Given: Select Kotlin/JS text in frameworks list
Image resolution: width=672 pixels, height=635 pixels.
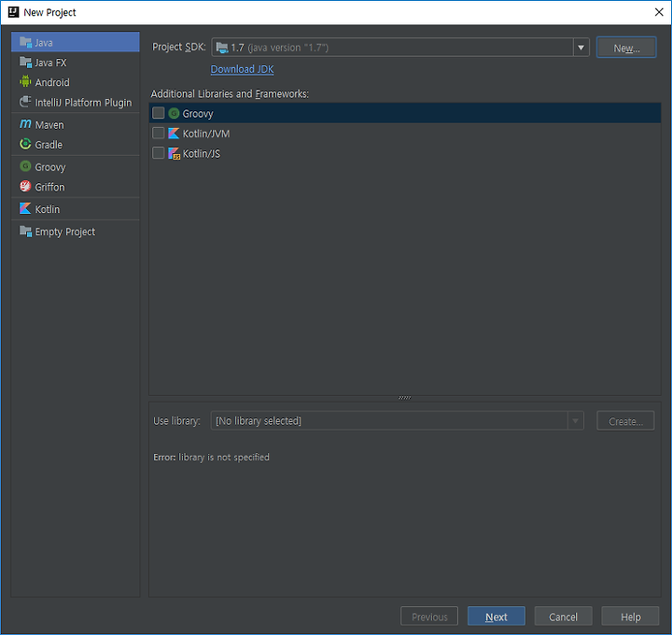Looking at the screenshot, I should (x=202, y=153).
